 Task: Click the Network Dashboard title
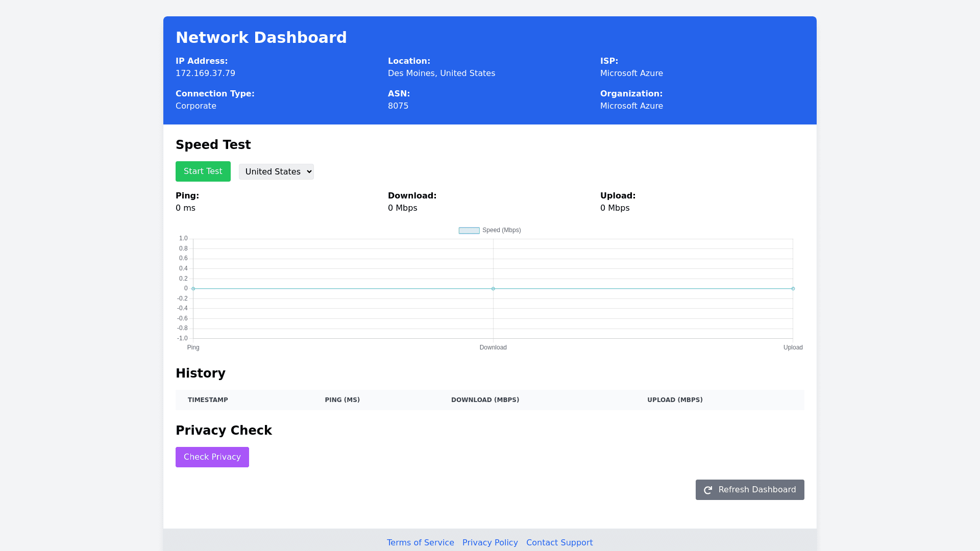pyautogui.click(x=261, y=38)
